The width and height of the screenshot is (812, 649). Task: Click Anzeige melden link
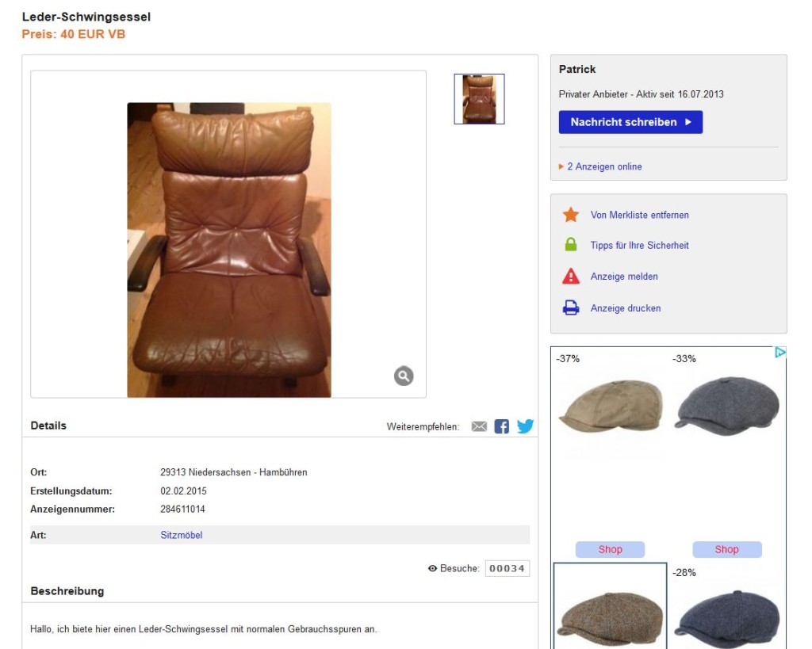pyautogui.click(x=624, y=277)
